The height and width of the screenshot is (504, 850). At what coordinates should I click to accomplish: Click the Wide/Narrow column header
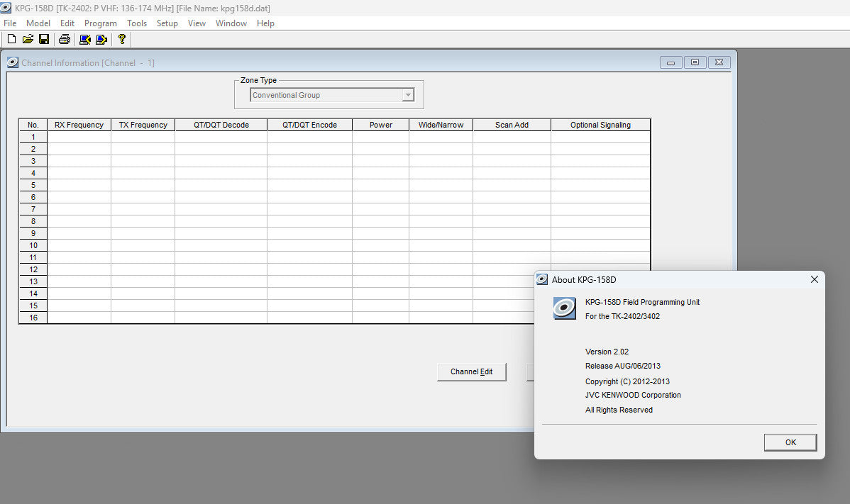point(441,125)
